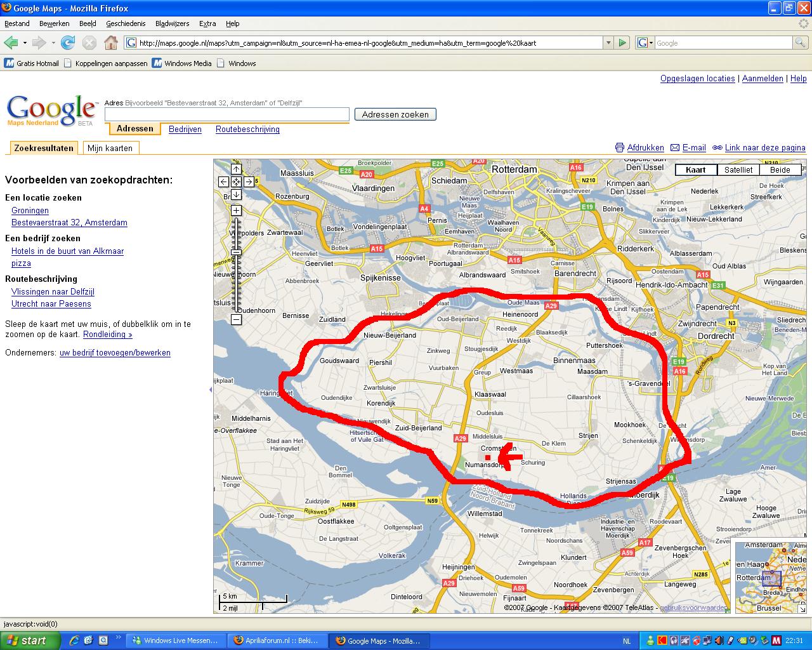Click the Internet Explorer quick launch icon
Image resolution: width=812 pixels, height=650 pixels.
tap(74, 640)
